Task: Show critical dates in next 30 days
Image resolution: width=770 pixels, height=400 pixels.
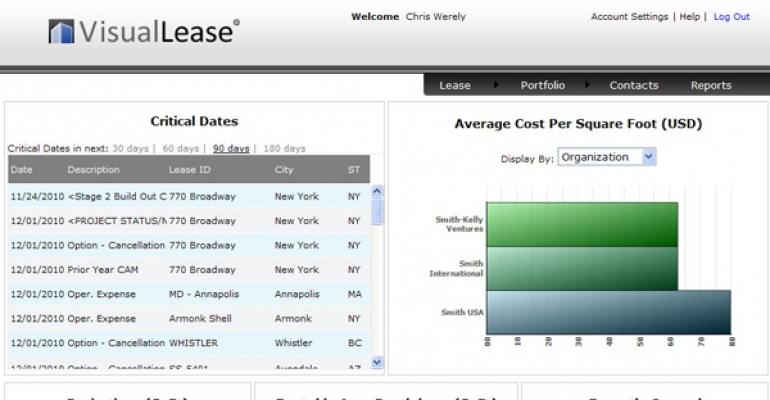Action: [x=130, y=148]
